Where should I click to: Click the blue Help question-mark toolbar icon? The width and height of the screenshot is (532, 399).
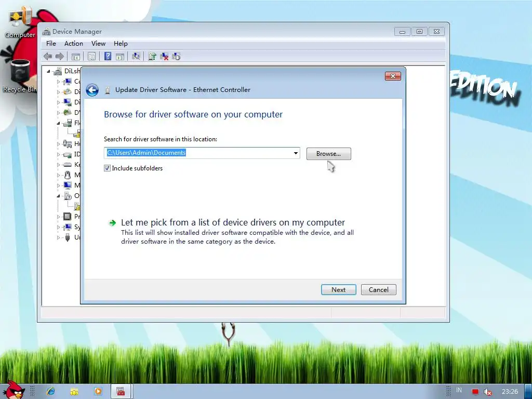[x=108, y=56]
